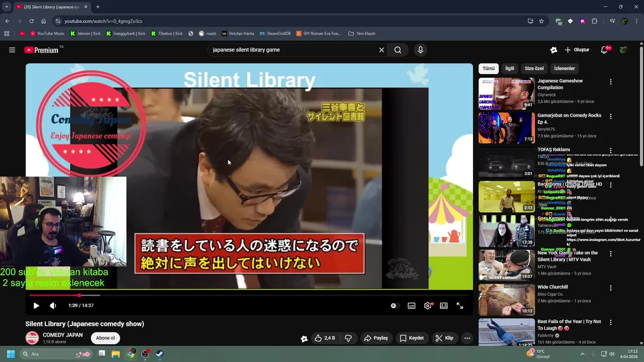Open the notifications bell
644x362 pixels.
point(604,50)
